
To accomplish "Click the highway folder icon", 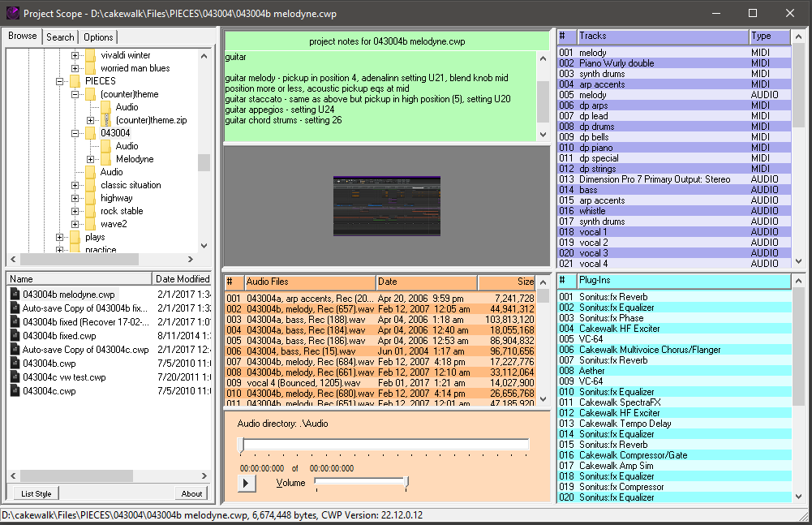I will pyautogui.click(x=90, y=197).
